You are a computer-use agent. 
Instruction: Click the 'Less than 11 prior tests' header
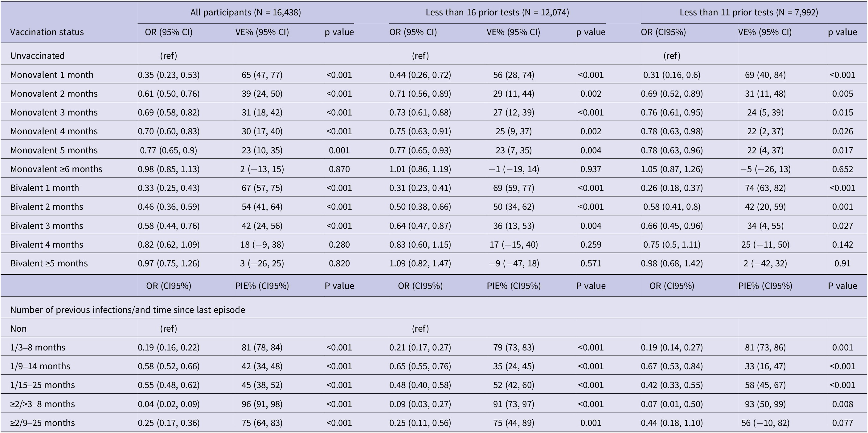coord(748,12)
